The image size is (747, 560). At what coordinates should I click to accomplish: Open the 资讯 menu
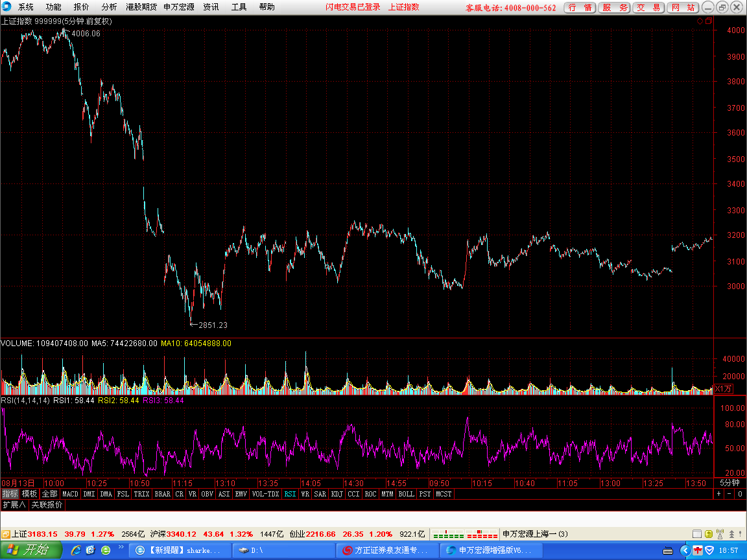point(211,7)
